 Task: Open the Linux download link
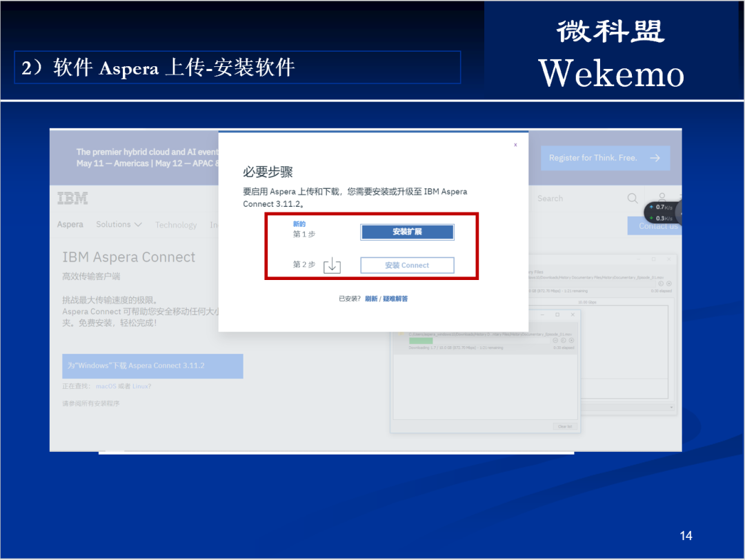tap(141, 386)
